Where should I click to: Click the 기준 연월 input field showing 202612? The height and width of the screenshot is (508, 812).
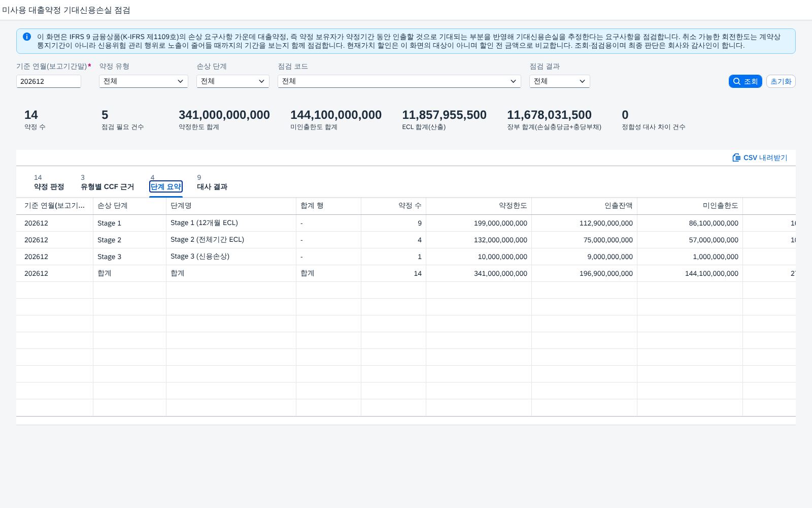coord(49,81)
